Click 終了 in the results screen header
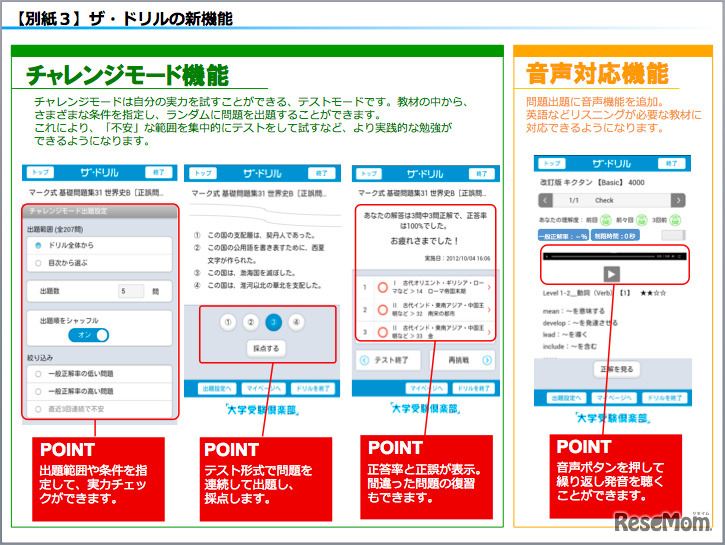 (481, 173)
